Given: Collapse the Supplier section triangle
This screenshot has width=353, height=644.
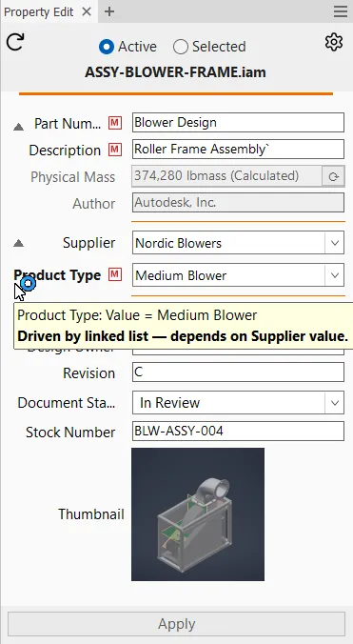Looking at the screenshot, I should 18,244.
